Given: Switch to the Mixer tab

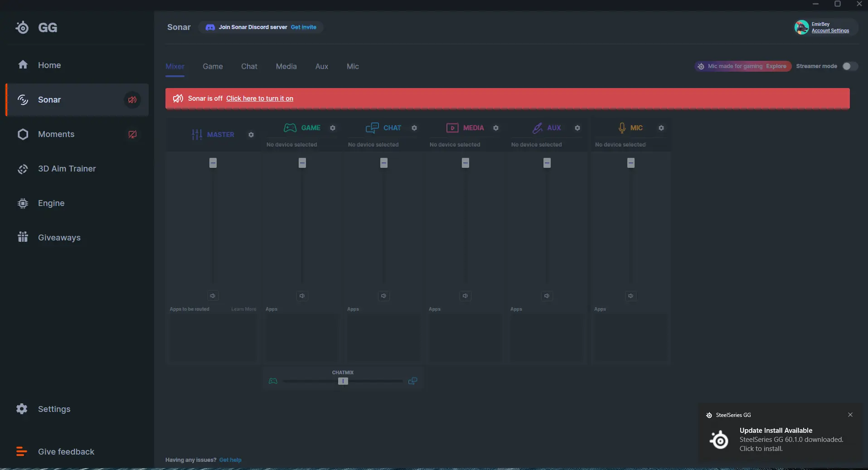Looking at the screenshot, I should pos(175,67).
